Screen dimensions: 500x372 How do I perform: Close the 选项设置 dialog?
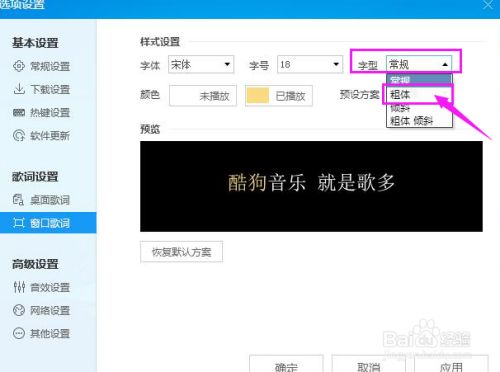(x=488, y=5)
